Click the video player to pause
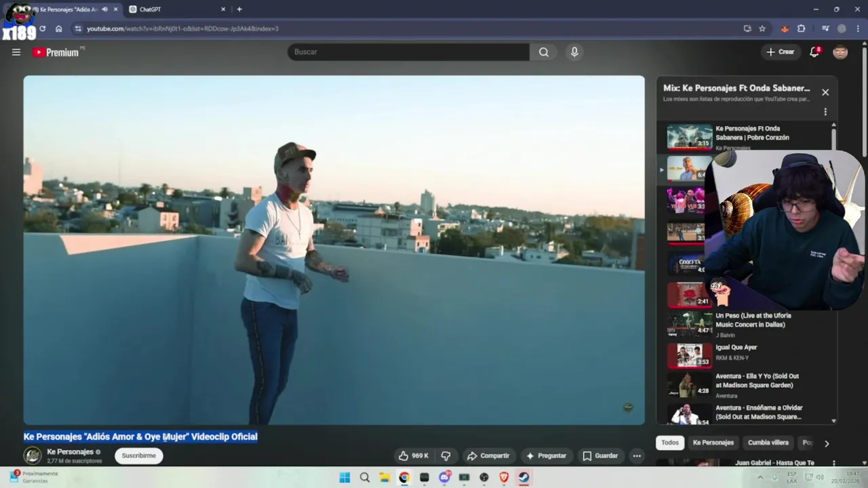The width and height of the screenshot is (868, 488). [x=334, y=250]
